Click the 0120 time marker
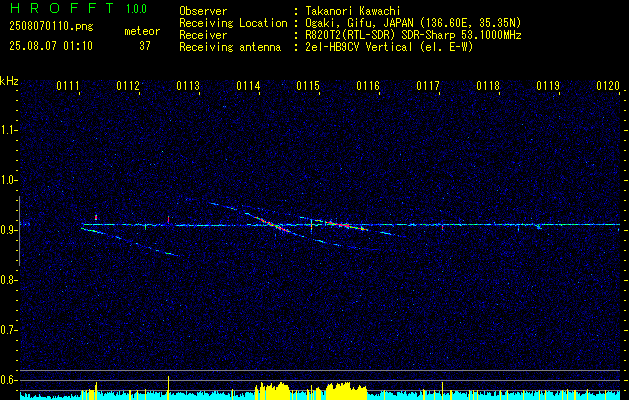The height and width of the screenshot is (400, 629). 608,86
